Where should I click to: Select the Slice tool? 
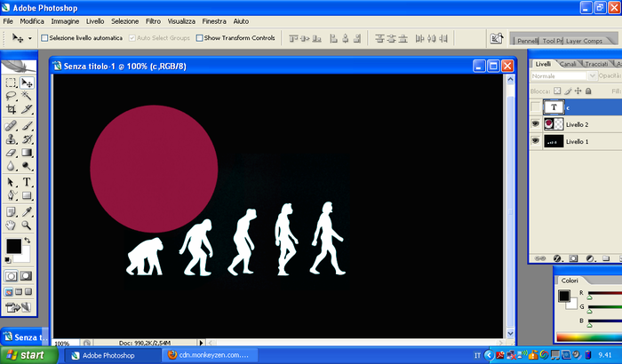(x=27, y=109)
